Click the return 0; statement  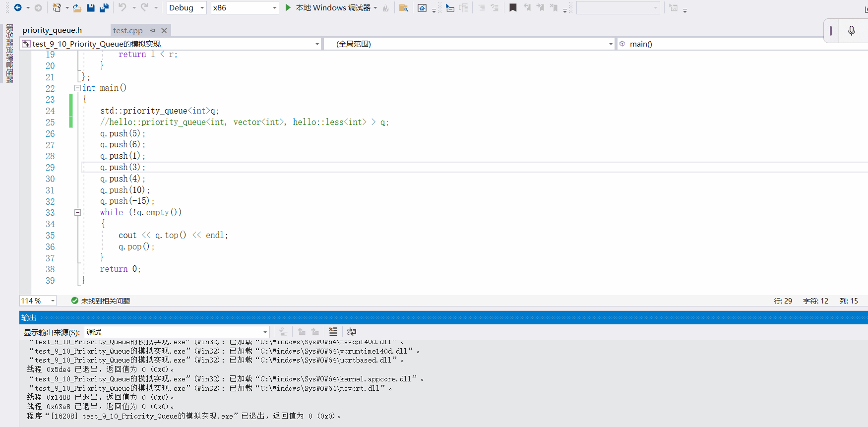coord(120,269)
